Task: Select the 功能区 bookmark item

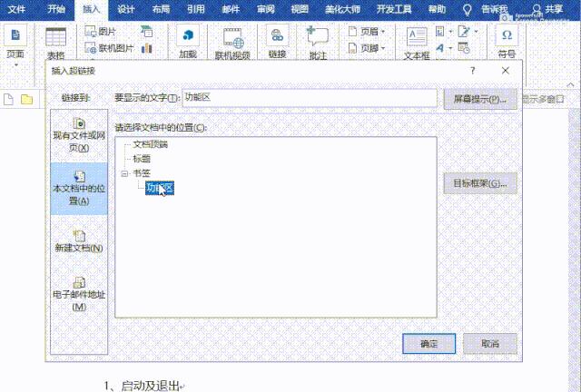Action: (x=160, y=188)
